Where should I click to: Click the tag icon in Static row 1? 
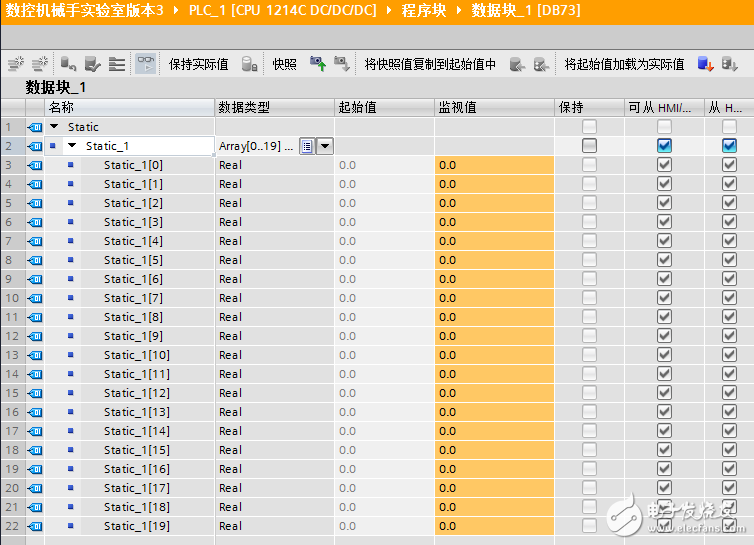point(35,127)
